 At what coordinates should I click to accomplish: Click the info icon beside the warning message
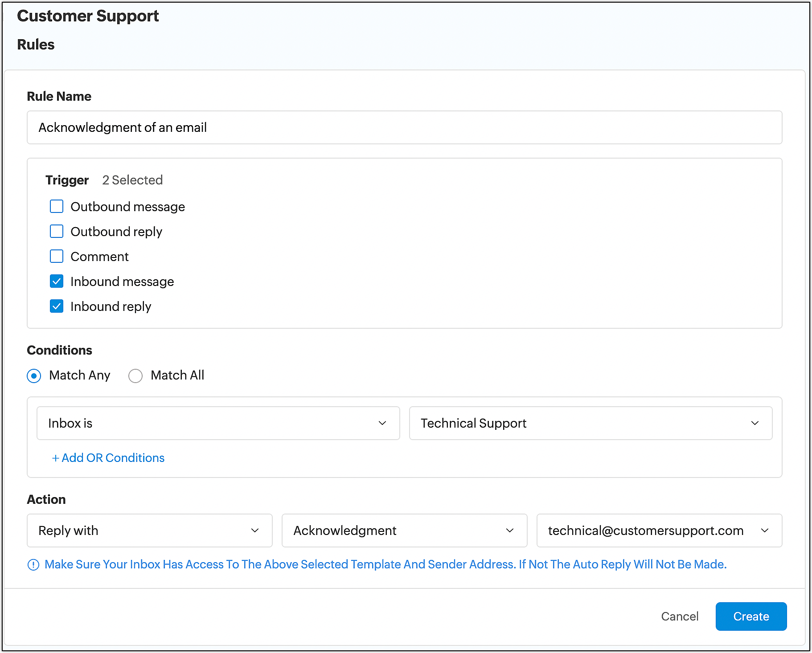tap(33, 564)
